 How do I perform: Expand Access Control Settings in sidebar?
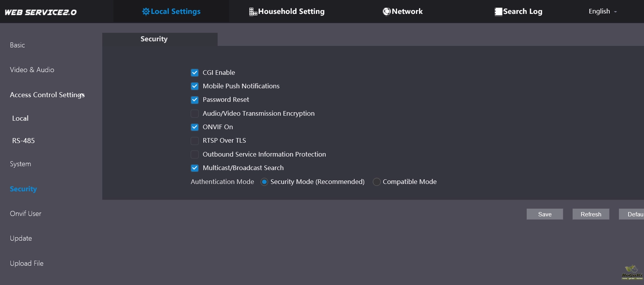click(x=47, y=95)
